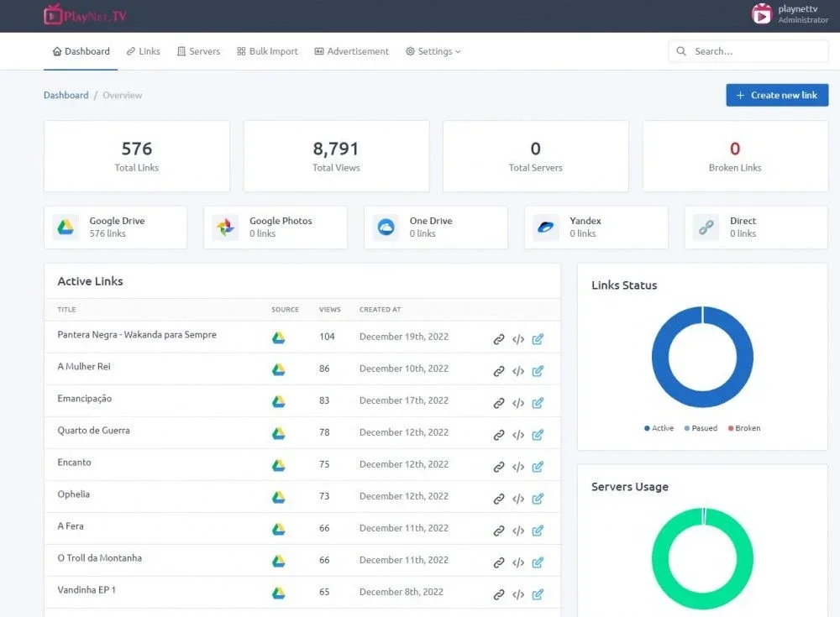Focus the Search input field
The image size is (840, 617).
pyautogui.click(x=748, y=51)
